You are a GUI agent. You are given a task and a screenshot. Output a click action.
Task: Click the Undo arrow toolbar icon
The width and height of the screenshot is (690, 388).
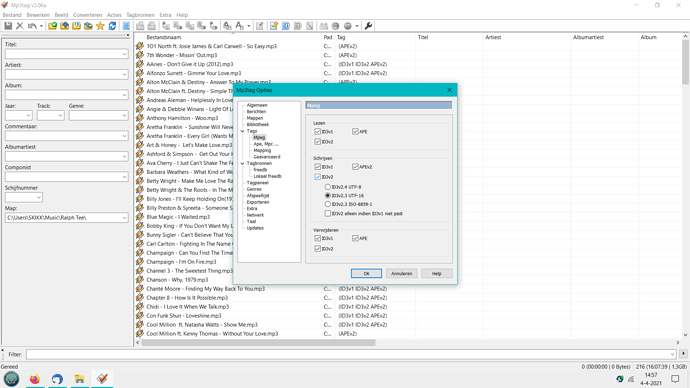pos(32,26)
